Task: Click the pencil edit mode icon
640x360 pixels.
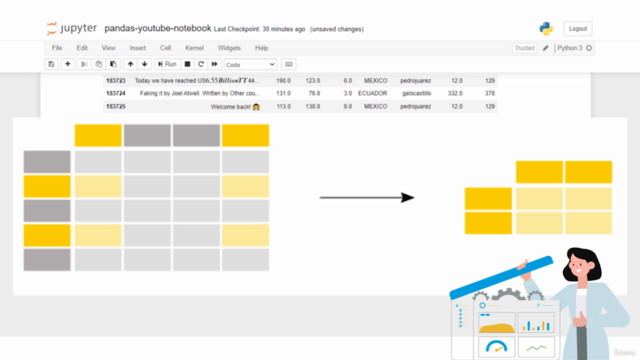Action: point(546,48)
